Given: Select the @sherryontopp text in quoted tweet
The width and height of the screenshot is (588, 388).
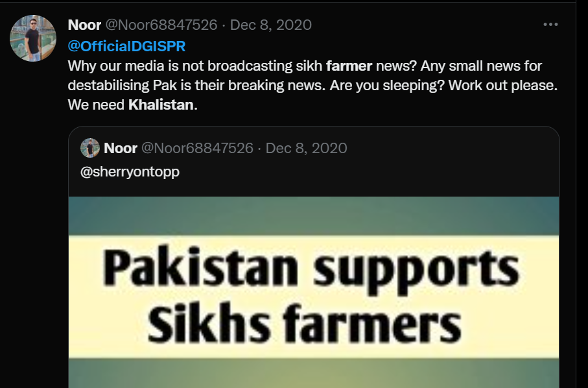Looking at the screenshot, I should (x=130, y=172).
